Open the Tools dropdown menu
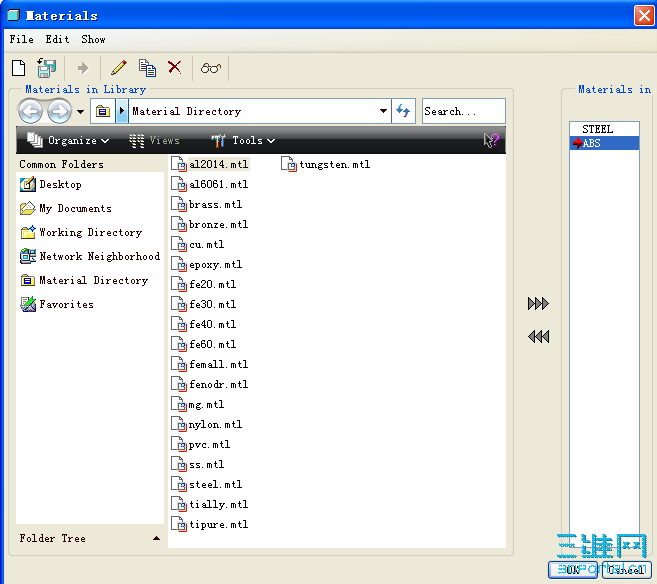 pos(243,140)
